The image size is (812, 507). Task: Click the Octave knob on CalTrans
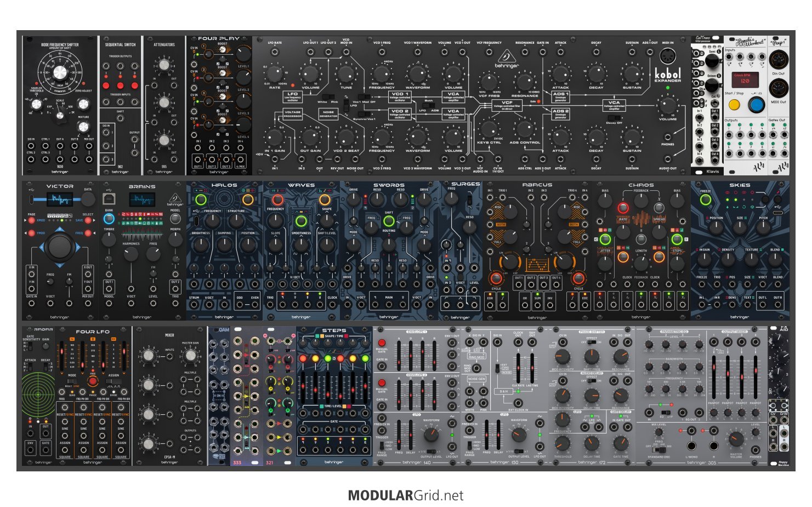711,85
